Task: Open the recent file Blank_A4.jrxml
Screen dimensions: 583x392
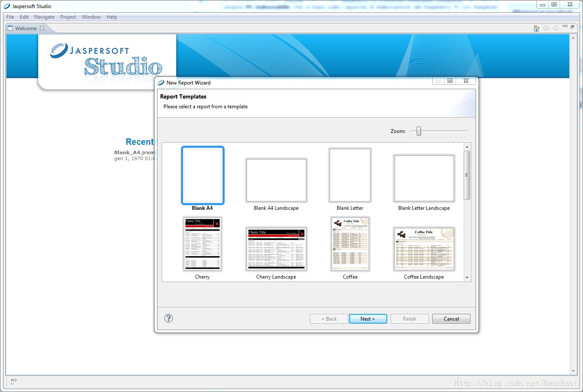Action: click(133, 152)
